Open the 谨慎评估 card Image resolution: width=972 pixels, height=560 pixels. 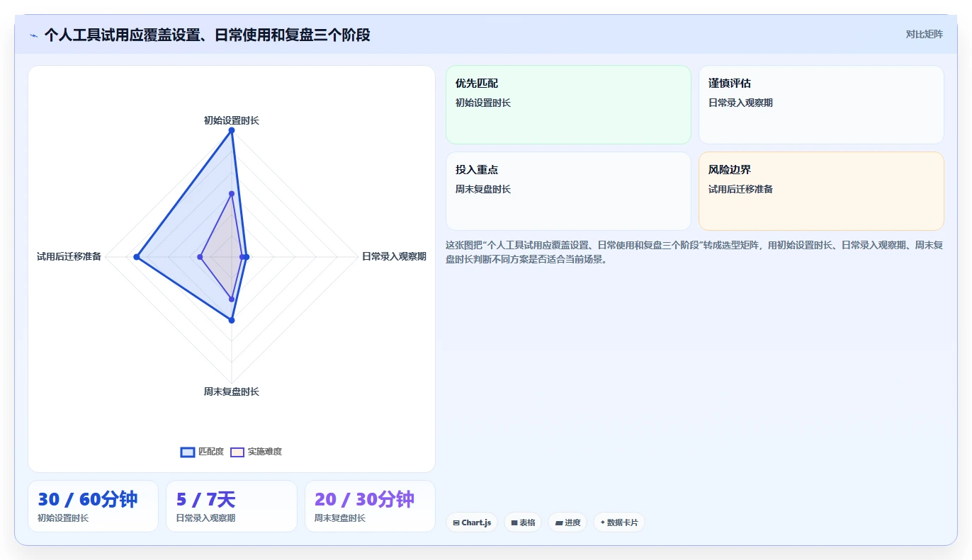click(821, 105)
